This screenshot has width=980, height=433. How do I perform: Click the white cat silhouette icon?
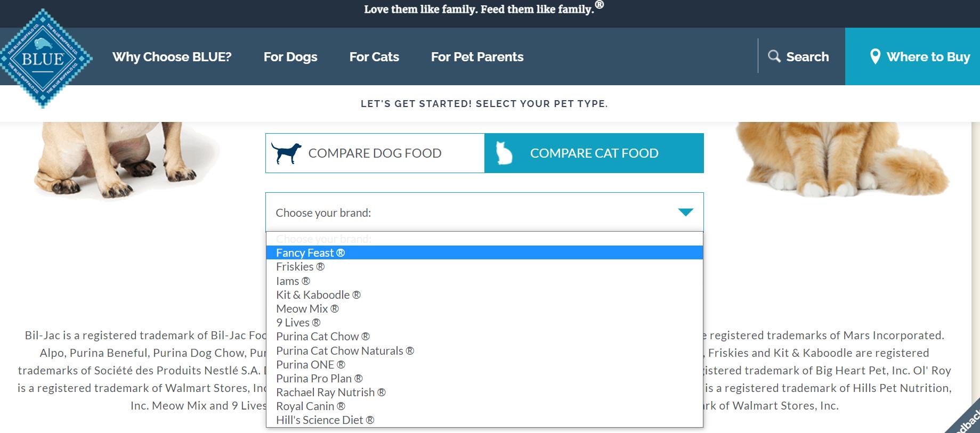pos(504,153)
